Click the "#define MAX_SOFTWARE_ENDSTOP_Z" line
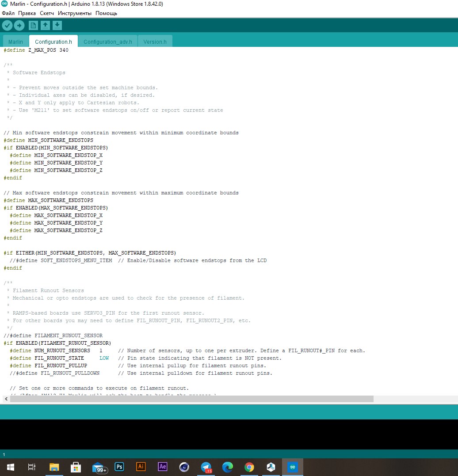The height and width of the screenshot is (476, 458). pos(56,230)
